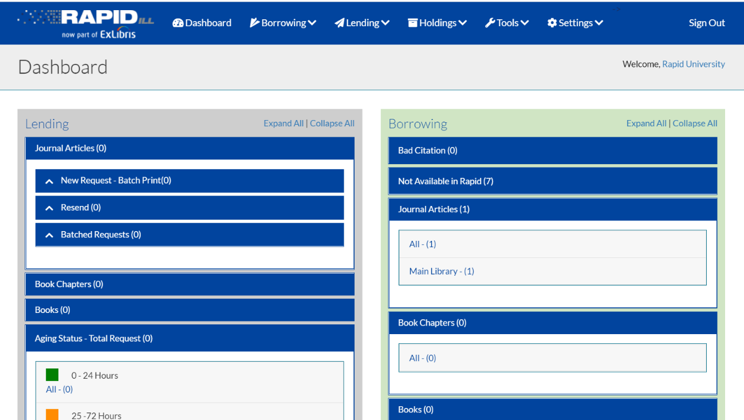Viewport: 744px width, 420px height.
Task: Click the green 0 - 24 Hours swatch
Action: [x=52, y=375]
